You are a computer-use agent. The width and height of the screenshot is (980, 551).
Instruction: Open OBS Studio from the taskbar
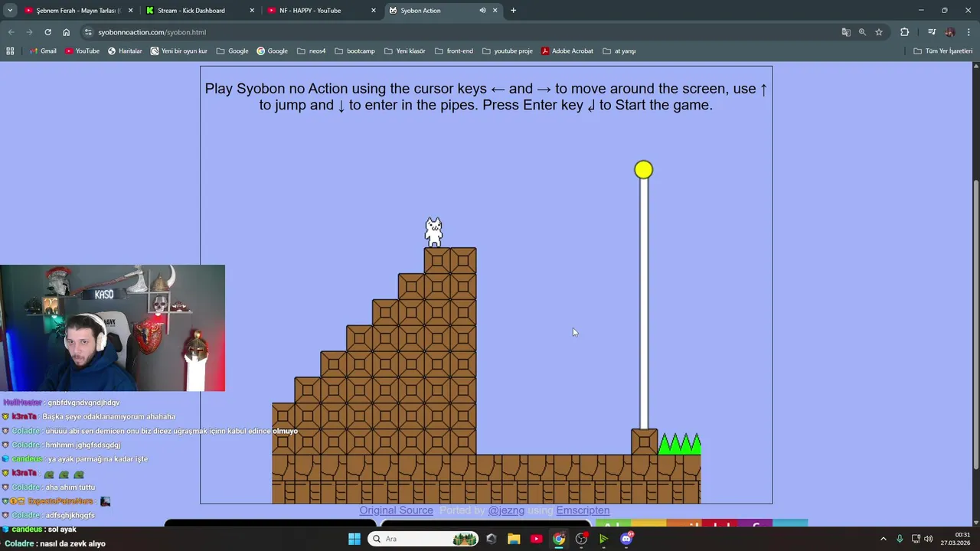point(581,539)
